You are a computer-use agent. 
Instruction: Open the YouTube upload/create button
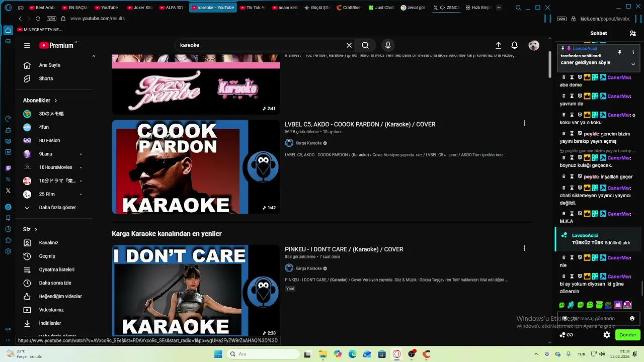(498, 45)
